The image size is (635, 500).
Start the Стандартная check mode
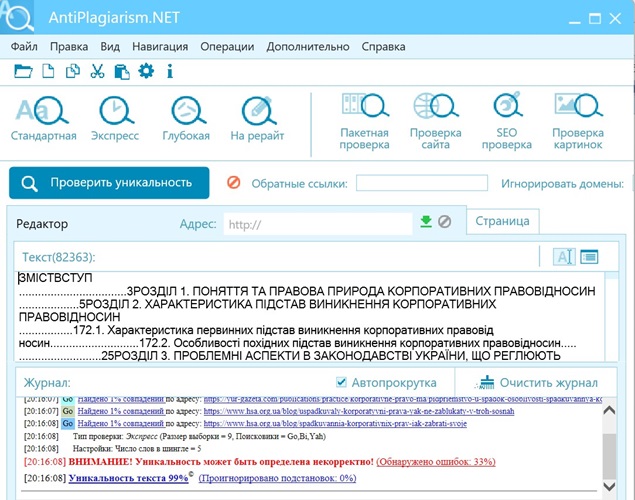tap(43, 118)
